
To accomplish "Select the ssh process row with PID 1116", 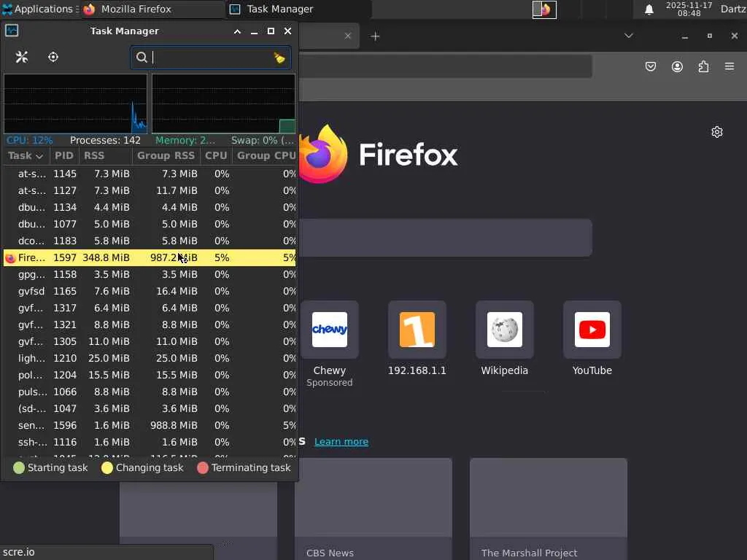I will point(150,443).
